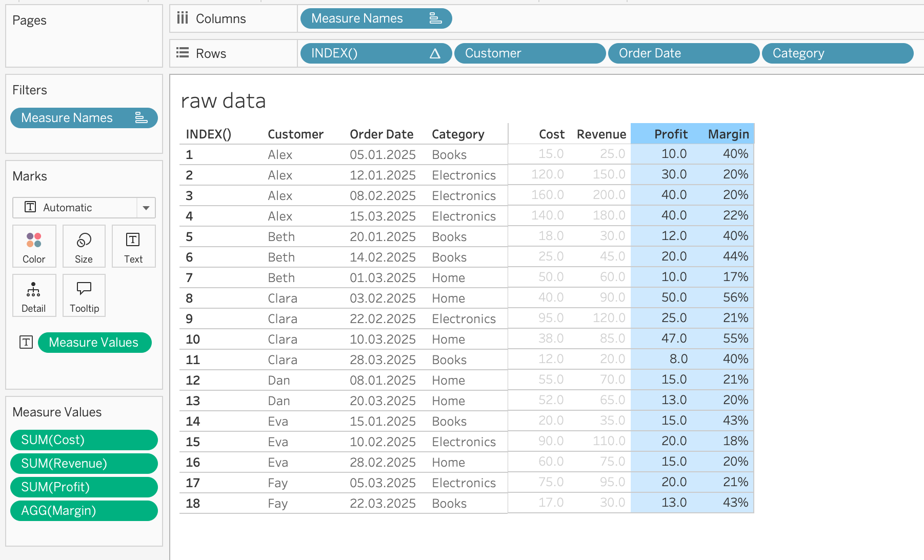This screenshot has width=924, height=560.
Task: Open the Detail marks card
Action: 34,296
